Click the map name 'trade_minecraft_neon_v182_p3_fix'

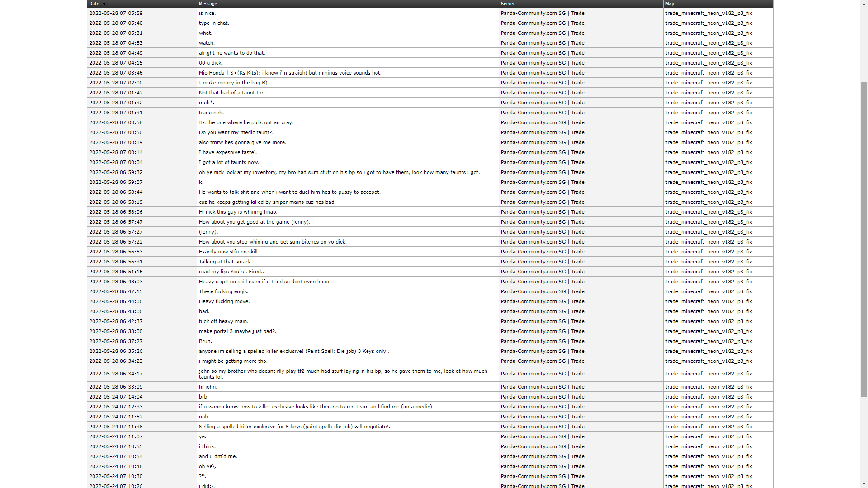[x=708, y=13]
